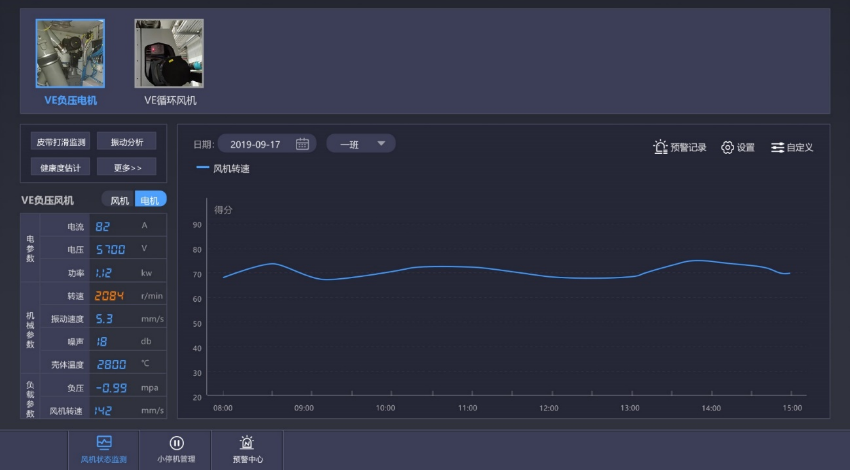The width and height of the screenshot is (850, 472).
Task: Click the 2019-09-17 date input
Action: coord(255,144)
